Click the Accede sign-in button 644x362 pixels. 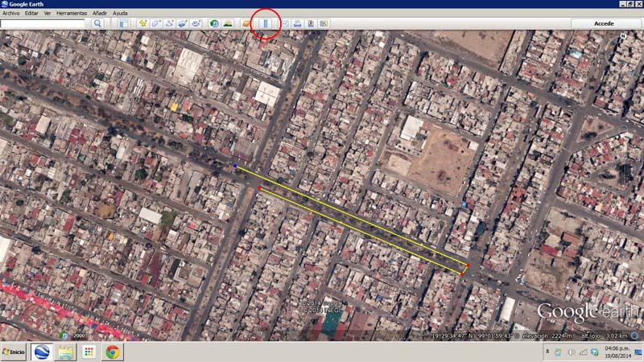[x=604, y=24]
